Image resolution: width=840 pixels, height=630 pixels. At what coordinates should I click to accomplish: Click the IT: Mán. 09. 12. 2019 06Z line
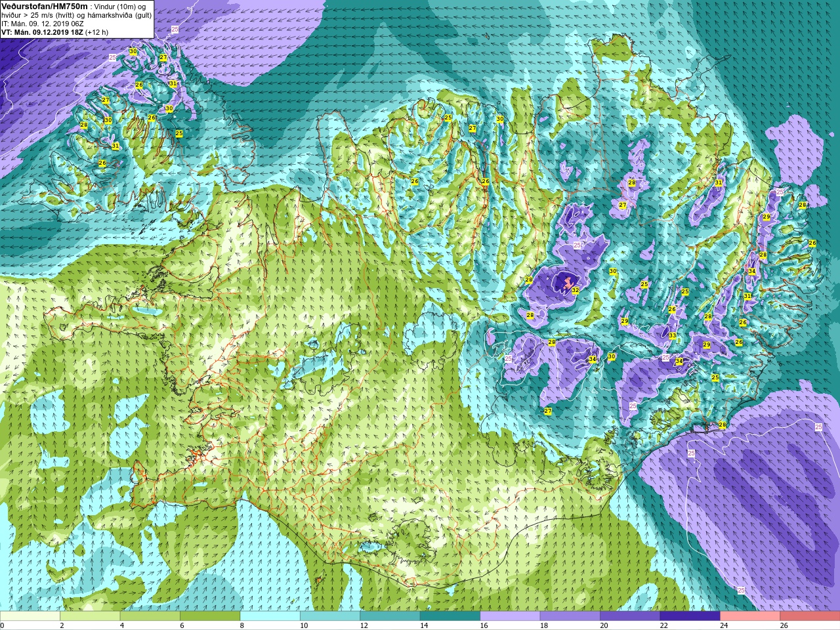42,23
